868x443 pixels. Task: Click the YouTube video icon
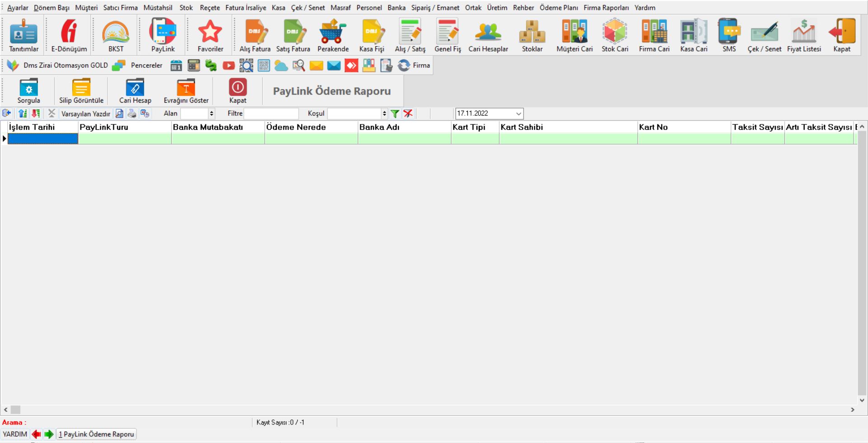tap(229, 66)
